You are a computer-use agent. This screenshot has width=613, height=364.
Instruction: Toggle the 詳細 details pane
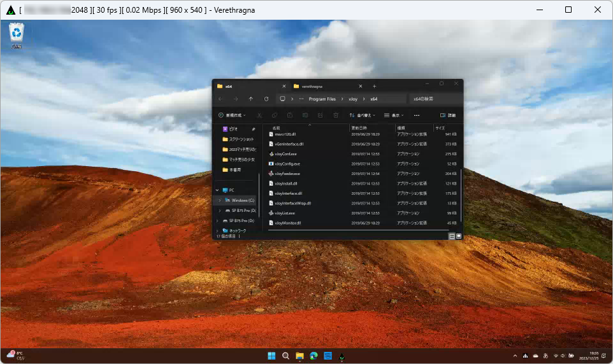pyautogui.click(x=448, y=115)
